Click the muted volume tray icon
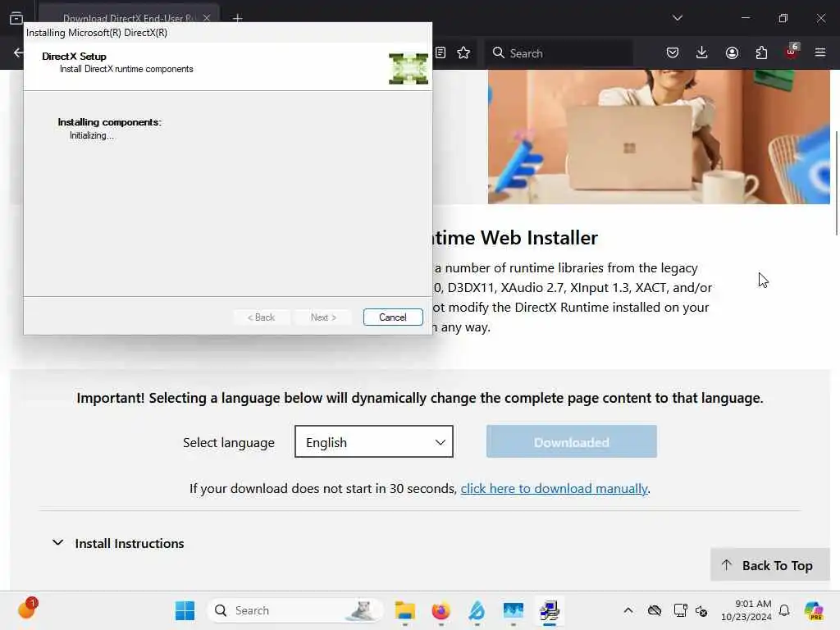 pos(701,610)
